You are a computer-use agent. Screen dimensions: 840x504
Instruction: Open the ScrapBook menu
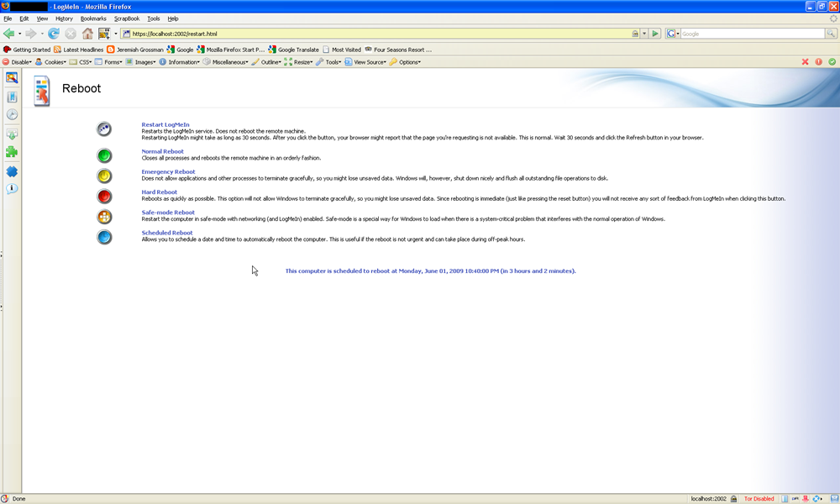coord(127,18)
